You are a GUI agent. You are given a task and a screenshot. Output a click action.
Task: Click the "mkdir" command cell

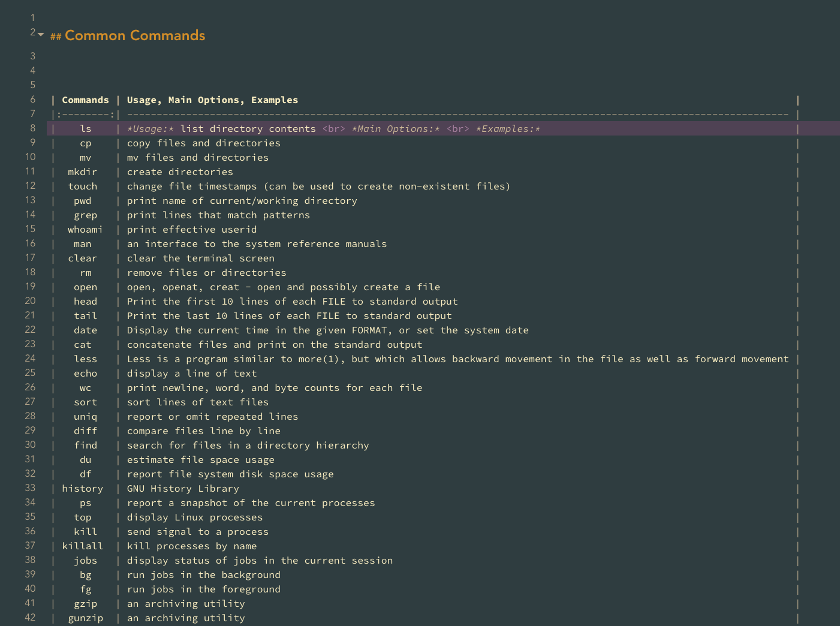83,172
